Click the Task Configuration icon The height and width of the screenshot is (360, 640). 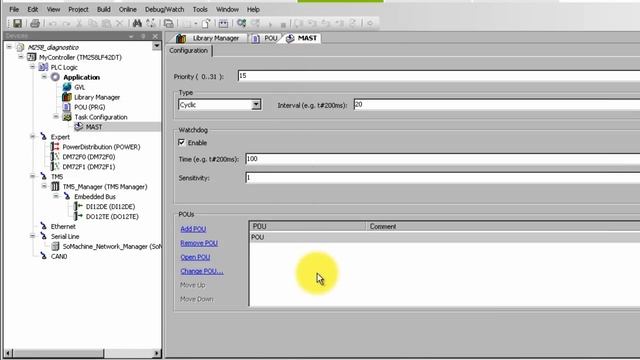point(67,117)
